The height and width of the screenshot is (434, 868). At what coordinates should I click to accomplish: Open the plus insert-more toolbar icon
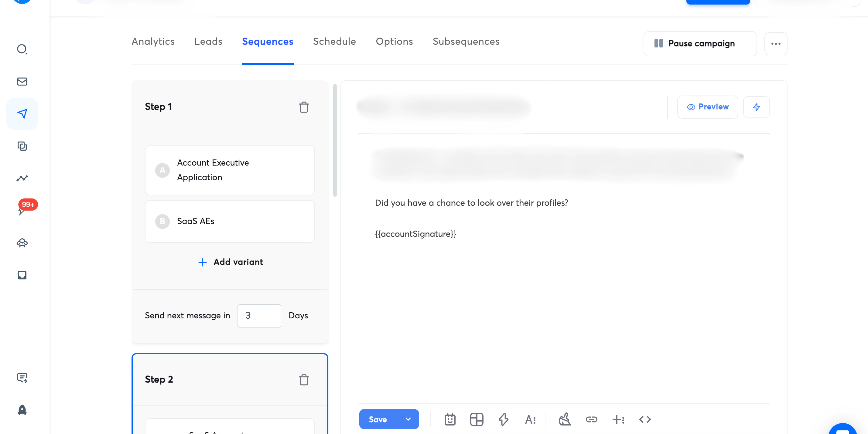(x=618, y=420)
